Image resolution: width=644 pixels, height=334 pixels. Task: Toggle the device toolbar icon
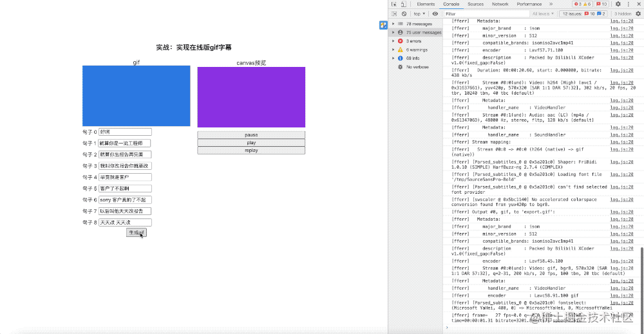point(403,4)
